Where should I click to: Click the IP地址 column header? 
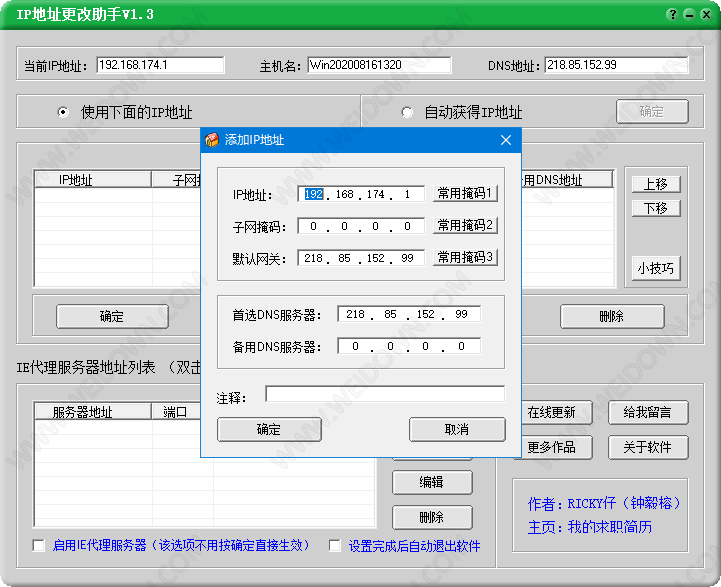coord(93,180)
